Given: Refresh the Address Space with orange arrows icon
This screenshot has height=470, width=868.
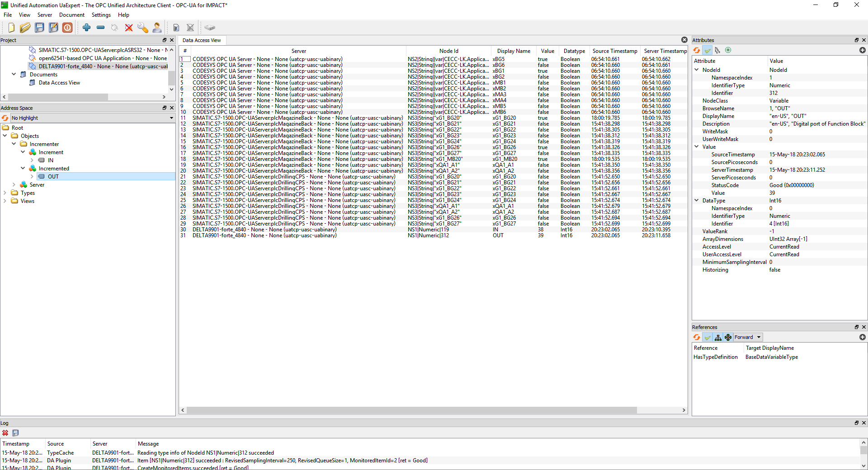Looking at the screenshot, I should pyautogui.click(x=5, y=118).
